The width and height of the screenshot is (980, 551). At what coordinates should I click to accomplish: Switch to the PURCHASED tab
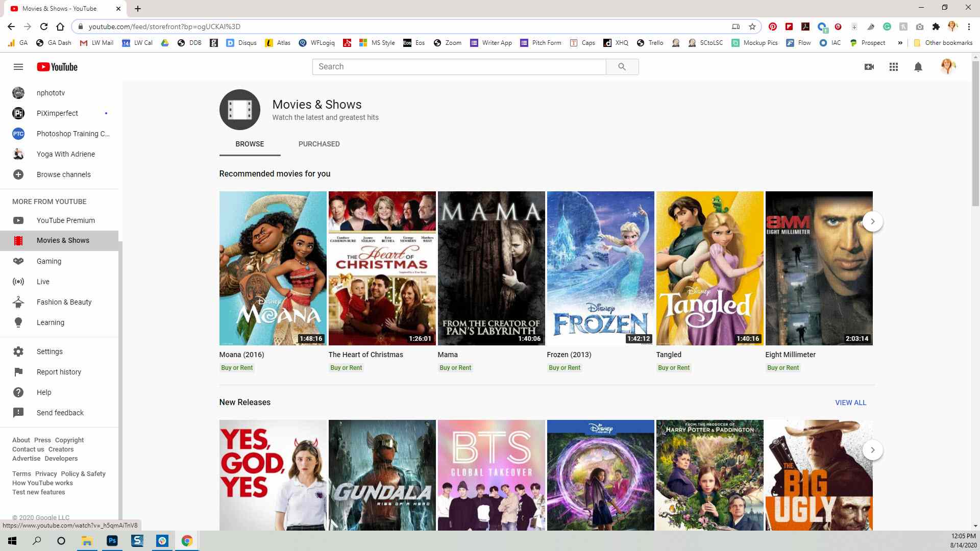[319, 144]
